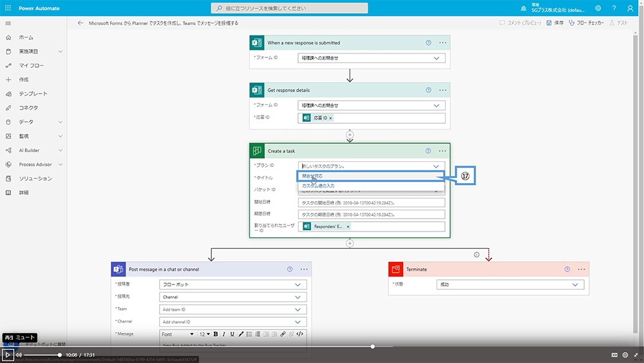Open コメント (プレビュー) button
This screenshot has width=644, height=363.
point(520,23)
